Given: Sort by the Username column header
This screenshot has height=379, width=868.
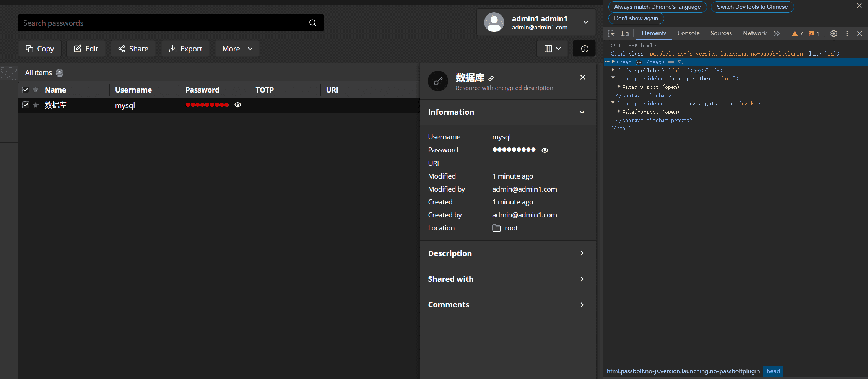Looking at the screenshot, I should pyautogui.click(x=133, y=90).
